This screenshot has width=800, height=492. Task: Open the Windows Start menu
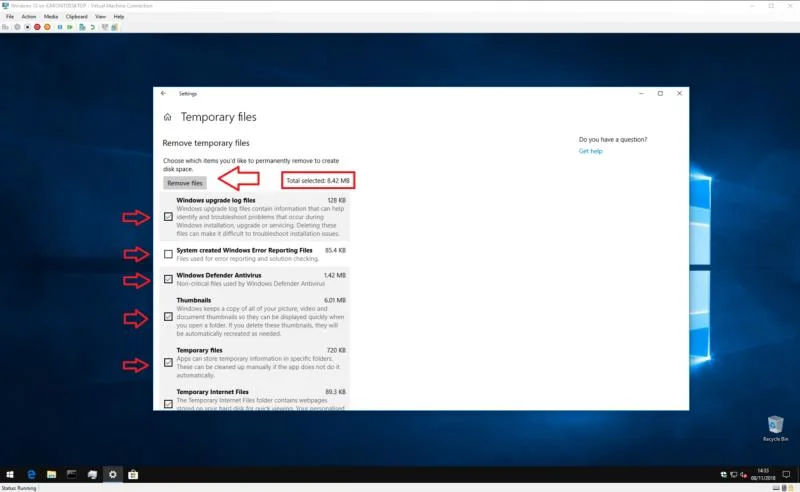pos(10,475)
